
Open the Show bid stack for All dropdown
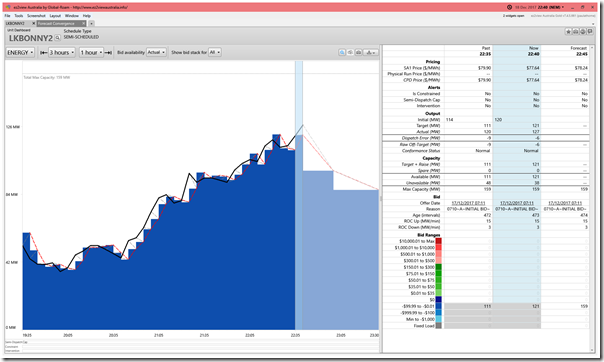pos(215,52)
